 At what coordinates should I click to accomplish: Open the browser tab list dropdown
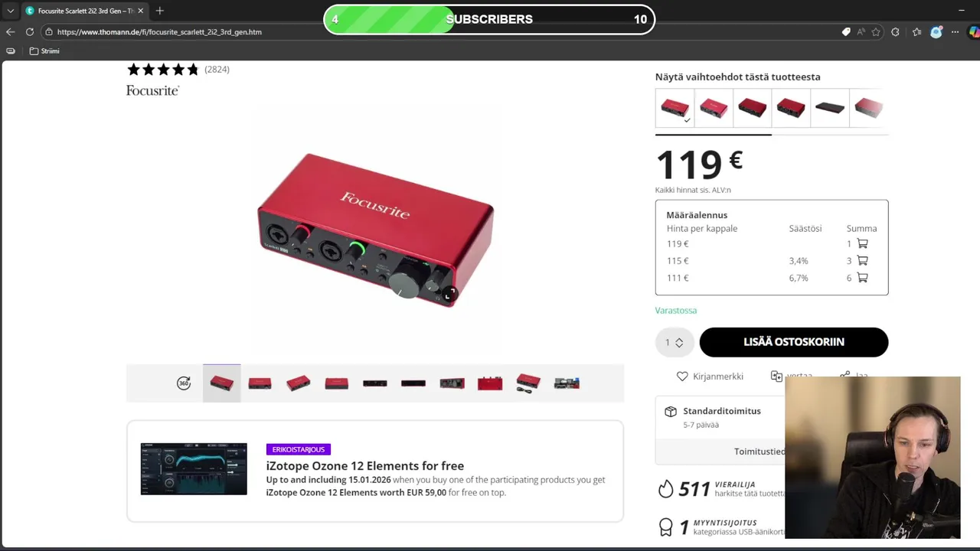point(10,11)
